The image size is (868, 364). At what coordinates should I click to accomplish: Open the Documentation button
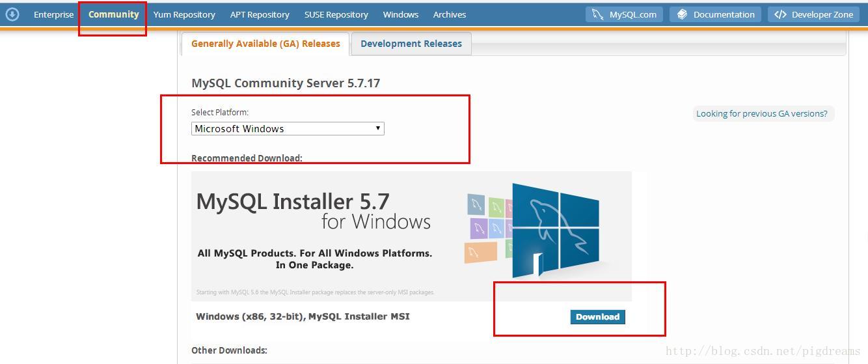click(x=715, y=14)
